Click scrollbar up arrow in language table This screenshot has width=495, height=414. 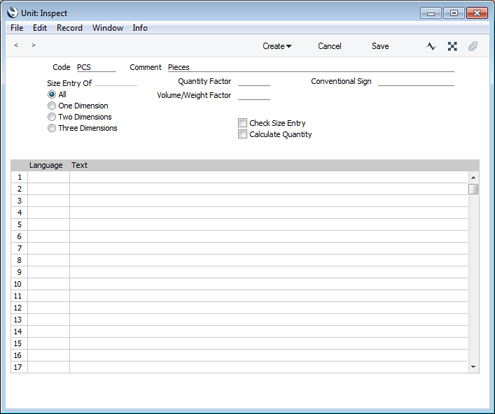tap(473, 178)
